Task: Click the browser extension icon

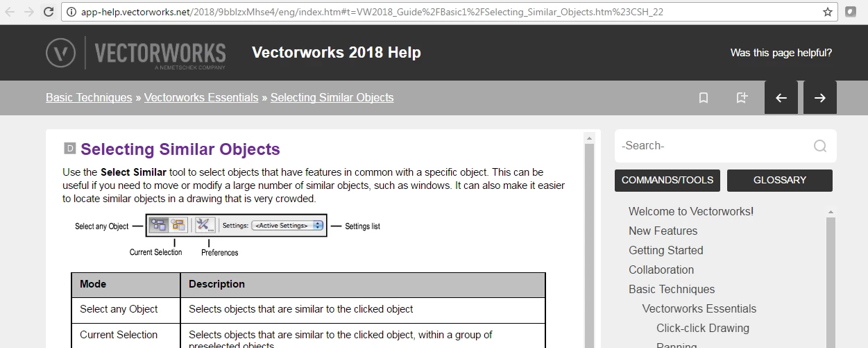Action: 851,12
